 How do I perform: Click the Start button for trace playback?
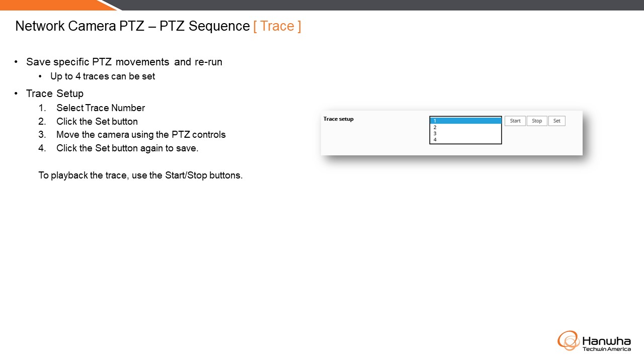pyautogui.click(x=515, y=121)
